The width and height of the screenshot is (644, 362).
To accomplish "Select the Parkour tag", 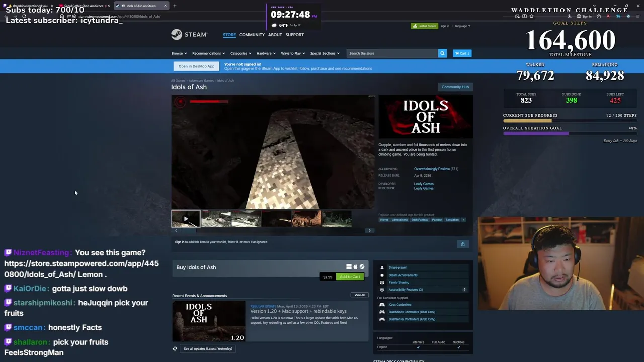I will (437, 220).
